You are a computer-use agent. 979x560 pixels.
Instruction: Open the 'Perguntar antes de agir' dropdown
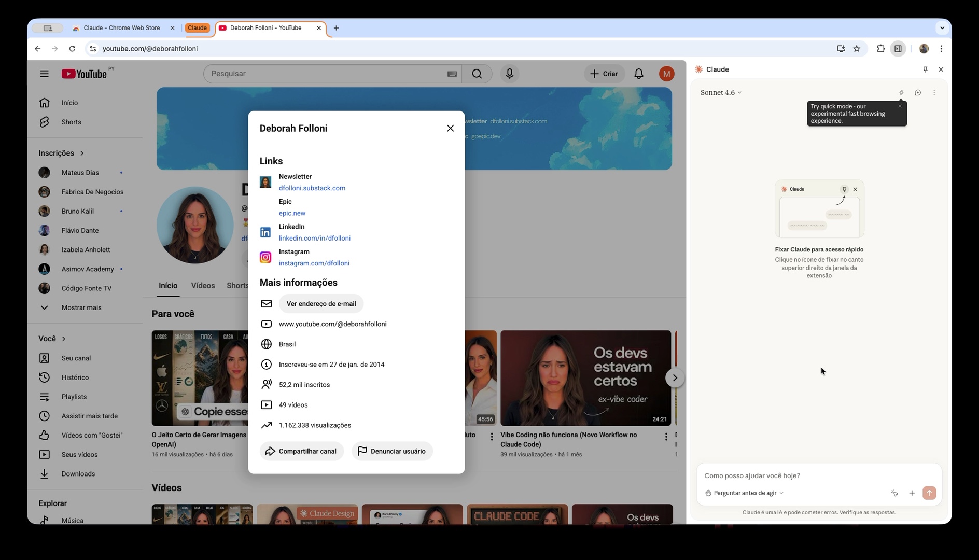[x=744, y=493]
